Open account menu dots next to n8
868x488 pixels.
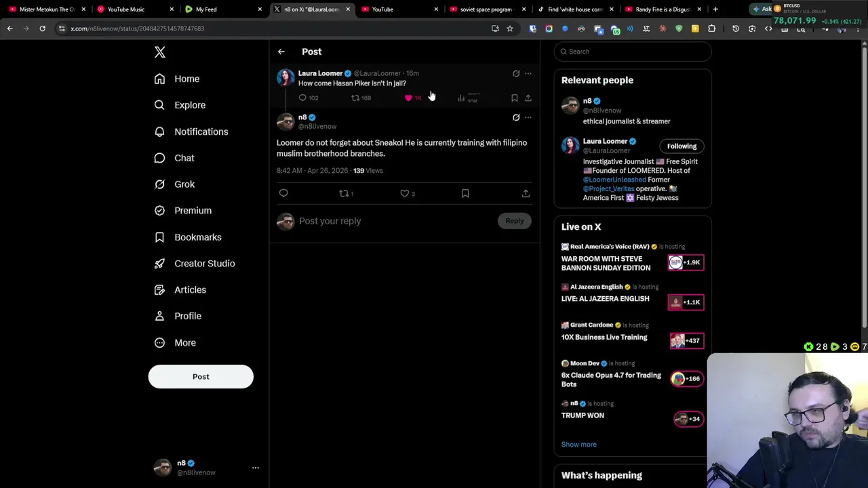click(256, 468)
